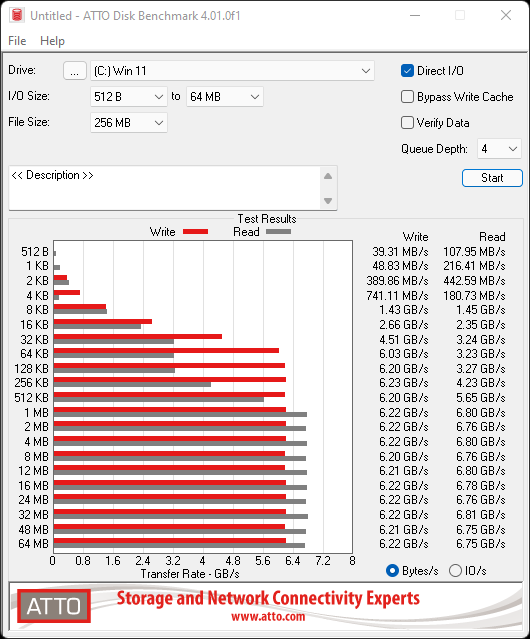Viewport: 530px width, 639px height.
Task: Click the Write column header
Action: pyautogui.click(x=416, y=237)
